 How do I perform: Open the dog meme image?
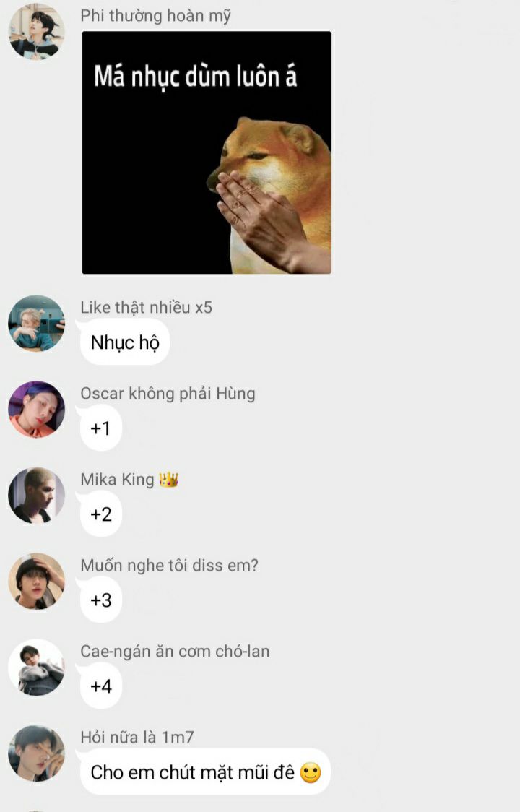[x=207, y=152]
